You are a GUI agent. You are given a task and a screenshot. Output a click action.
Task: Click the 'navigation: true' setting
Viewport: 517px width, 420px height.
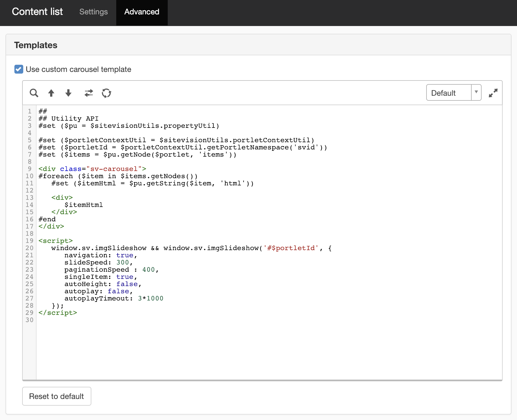point(101,255)
